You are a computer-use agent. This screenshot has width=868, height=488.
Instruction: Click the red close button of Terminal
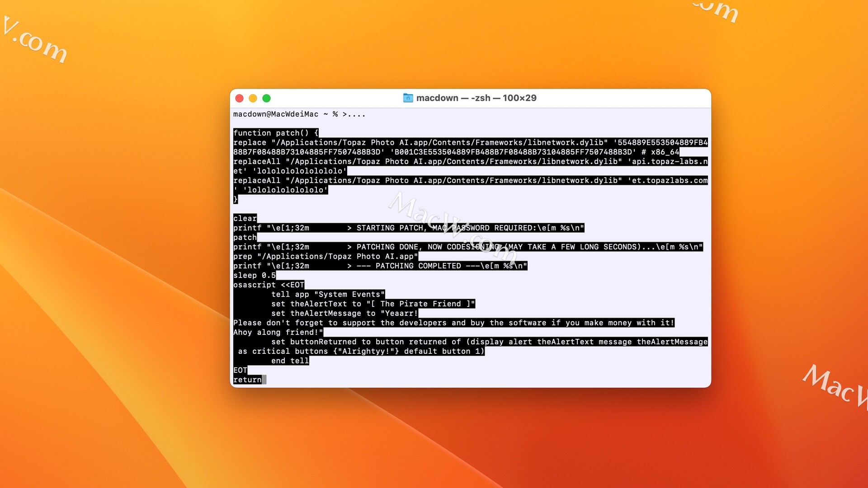240,98
